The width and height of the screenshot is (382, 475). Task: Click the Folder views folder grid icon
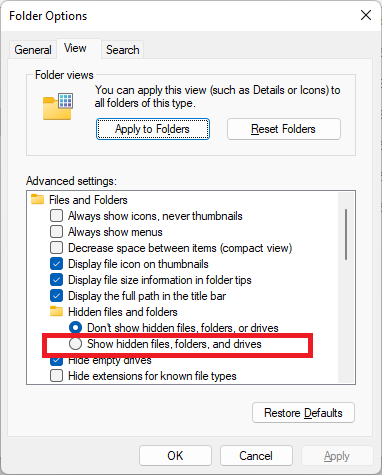click(x=58, y=106)
